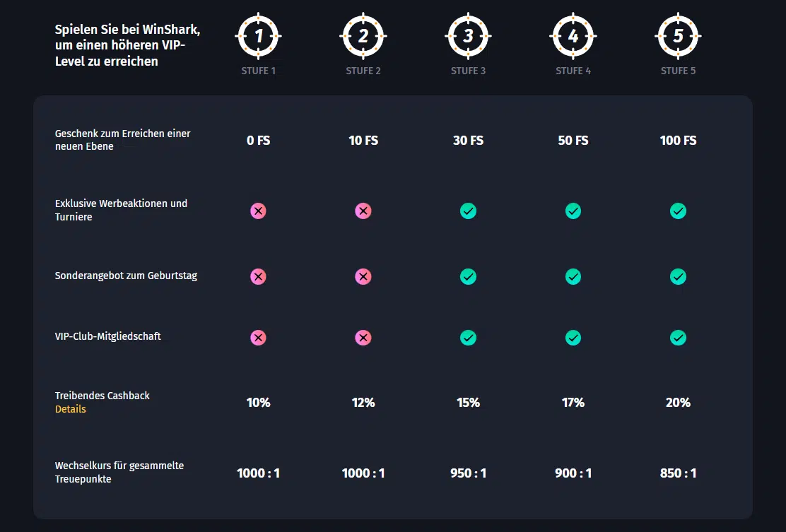Viewport: 786px width, 532px height.
Task: Click the '850 : 1' exchange rate
Action: tap(679, 473)
